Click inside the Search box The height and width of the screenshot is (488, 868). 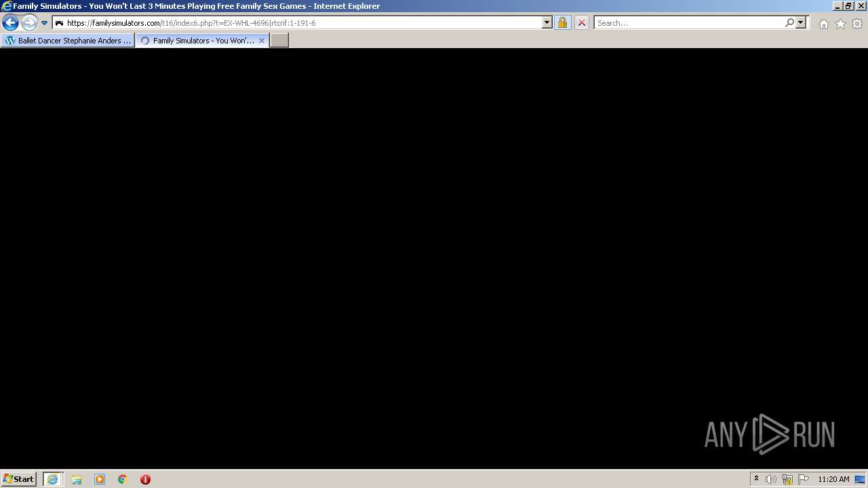(689, 23)
